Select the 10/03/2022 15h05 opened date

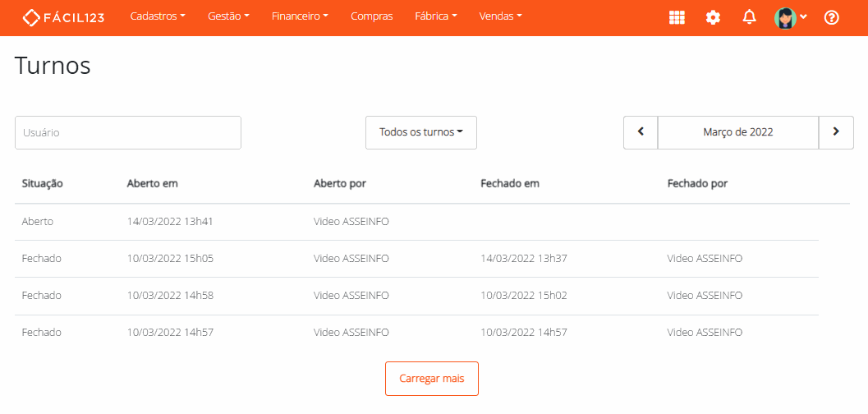click(x=170, y=259)
